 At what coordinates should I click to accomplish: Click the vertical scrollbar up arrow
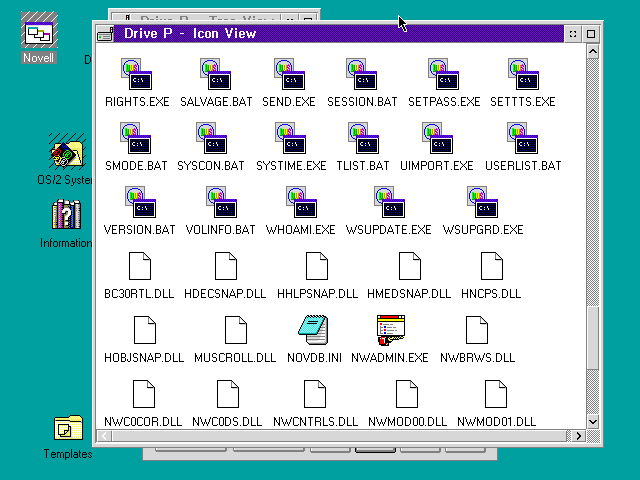click(x=593, y=52)
